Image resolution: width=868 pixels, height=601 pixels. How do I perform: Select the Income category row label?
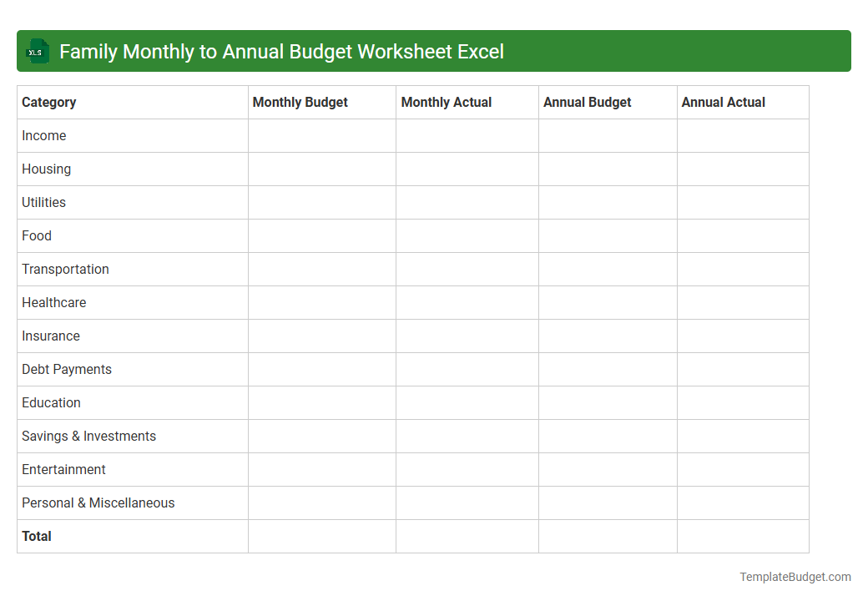44,135
